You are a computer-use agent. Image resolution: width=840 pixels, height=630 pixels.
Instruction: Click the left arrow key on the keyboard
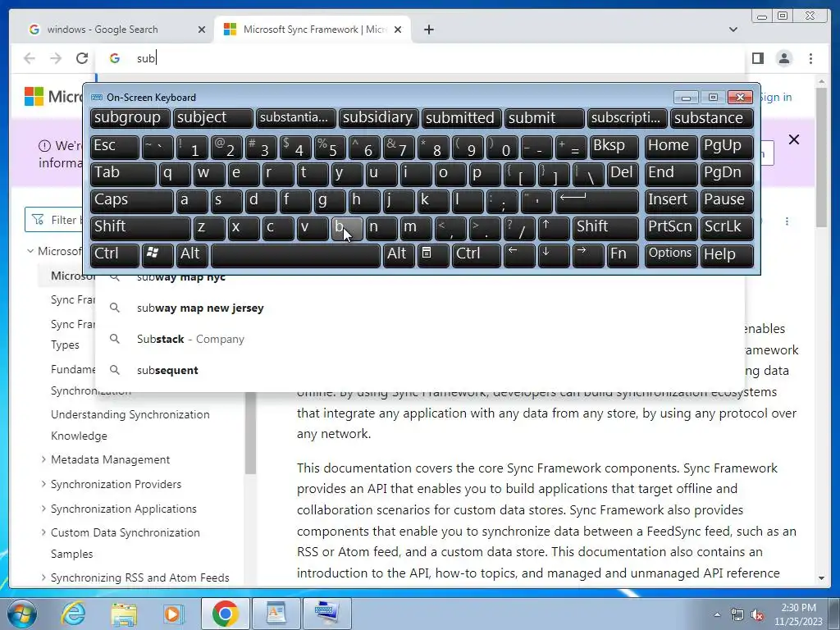coord(518,255)
